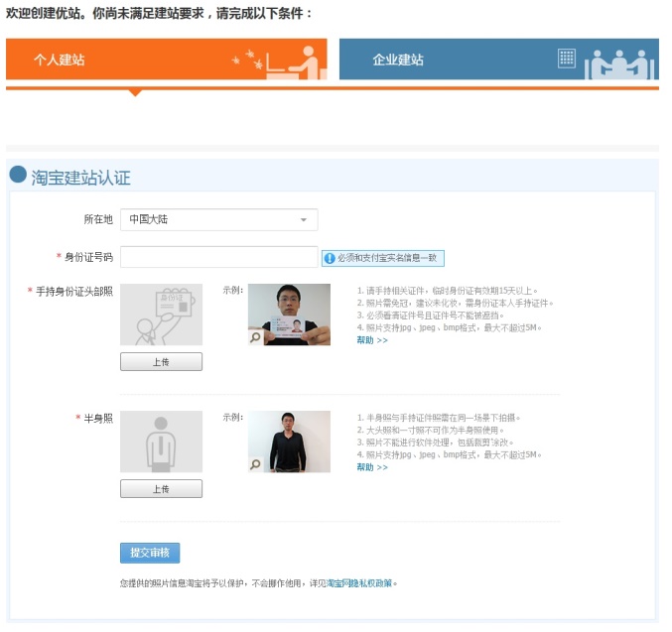The width and height of the screenshot is (672, 632).
Task: Switch to the 个人建站 tab
Action: (167, 60)
